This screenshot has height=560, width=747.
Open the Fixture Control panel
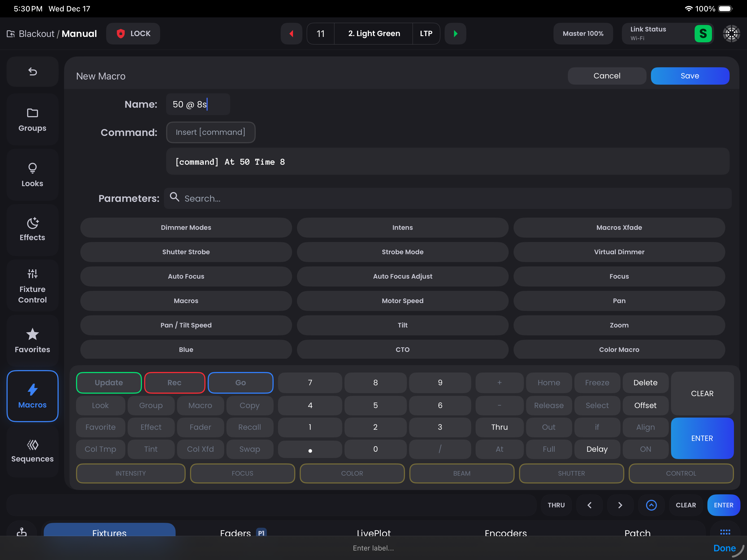point(32,285)
